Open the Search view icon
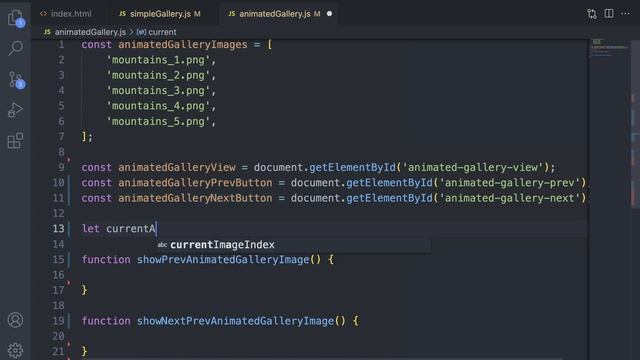This screenshot has height=360, width=640. [16, 48]
